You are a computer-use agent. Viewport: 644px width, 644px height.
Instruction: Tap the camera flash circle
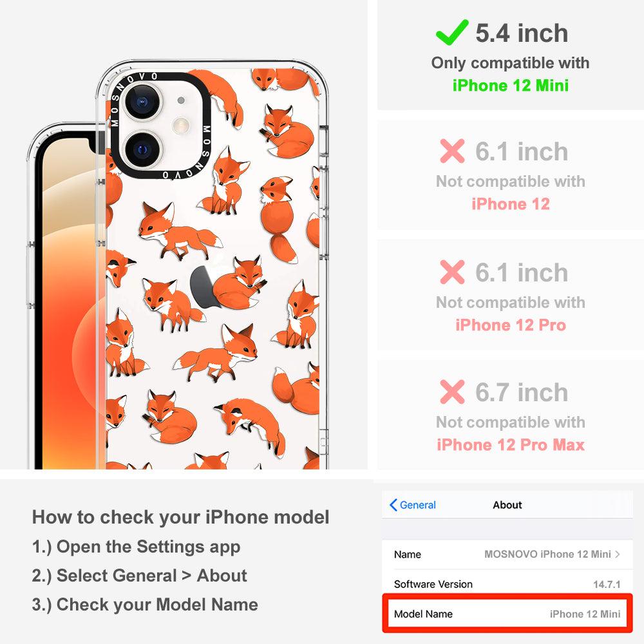pos(181,126)
